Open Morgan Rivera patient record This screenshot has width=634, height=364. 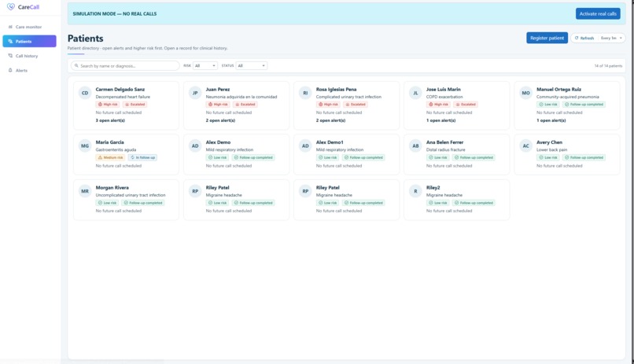[126, 200]
